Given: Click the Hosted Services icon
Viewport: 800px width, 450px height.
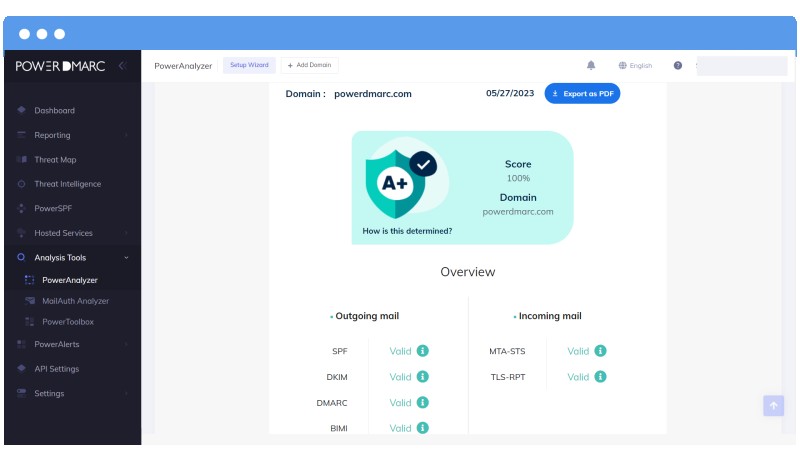Looking at the screenshot, I should 21,233.
